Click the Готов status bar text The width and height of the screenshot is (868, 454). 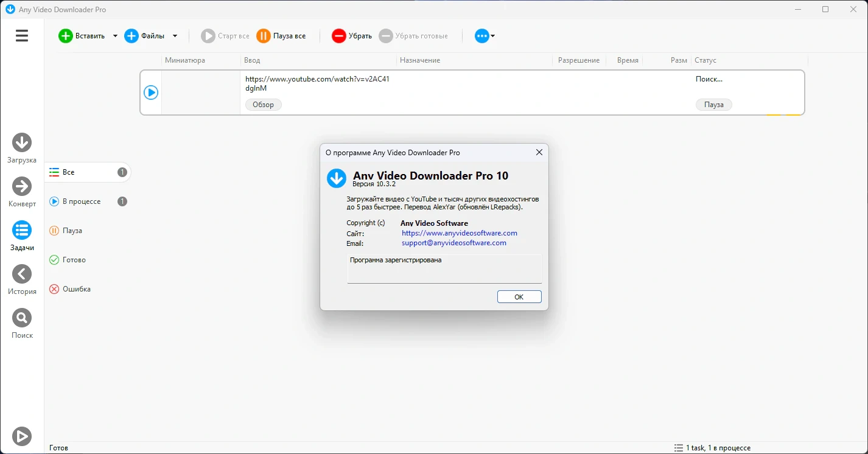(59, 448)
